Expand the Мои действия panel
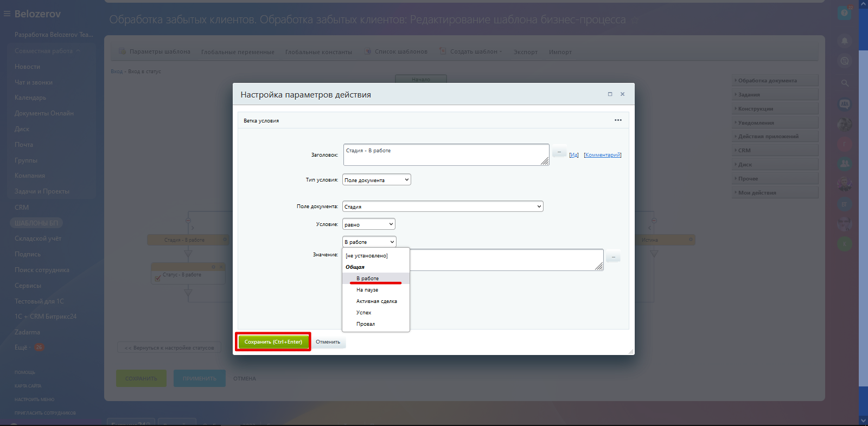Screen dimensions: 868x426 775,193
